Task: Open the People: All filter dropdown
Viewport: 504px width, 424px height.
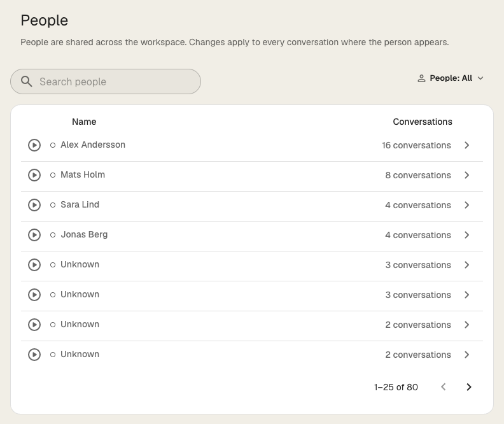Action: click(x=451, y=78)
